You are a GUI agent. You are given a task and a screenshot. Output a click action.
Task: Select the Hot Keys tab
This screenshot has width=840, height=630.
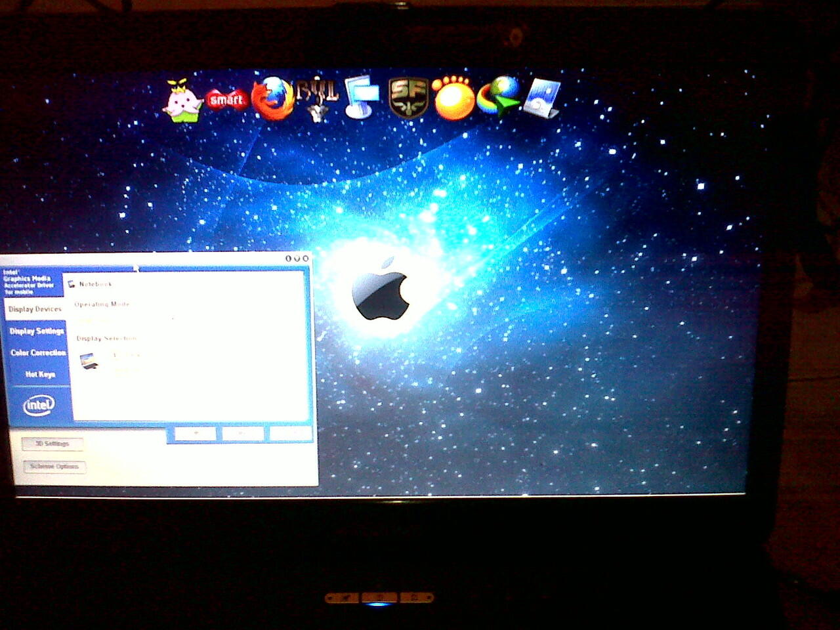tap(40, 375)
